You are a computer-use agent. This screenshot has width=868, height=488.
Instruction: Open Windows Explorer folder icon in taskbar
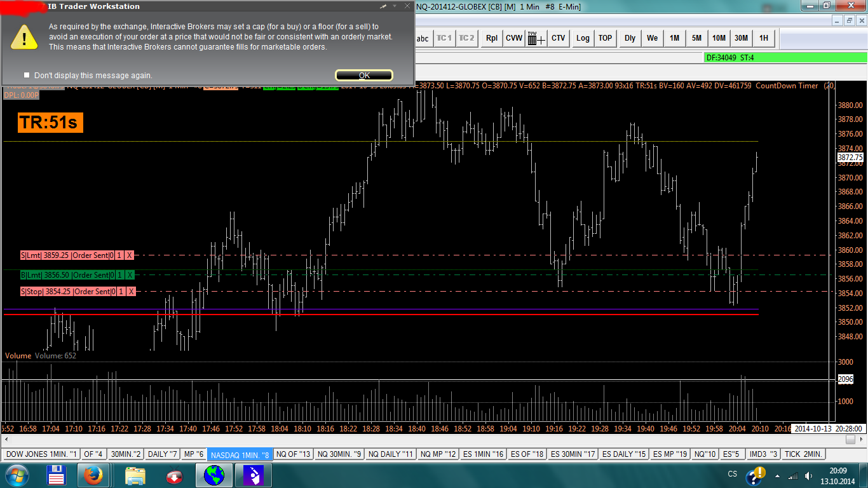(136, 475)
